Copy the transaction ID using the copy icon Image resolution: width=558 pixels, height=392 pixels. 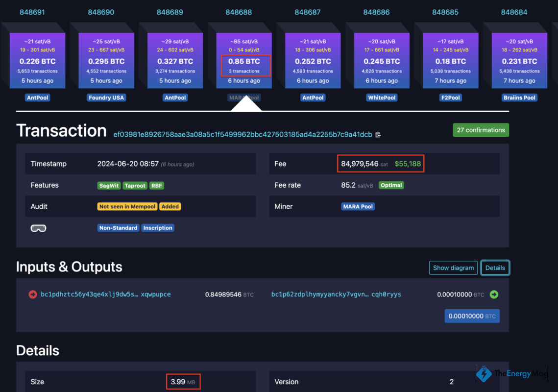tap(378, 134)
